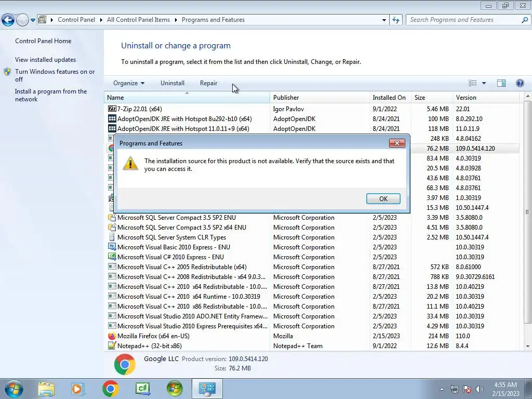Show the preview pane icon

(501, 83)
